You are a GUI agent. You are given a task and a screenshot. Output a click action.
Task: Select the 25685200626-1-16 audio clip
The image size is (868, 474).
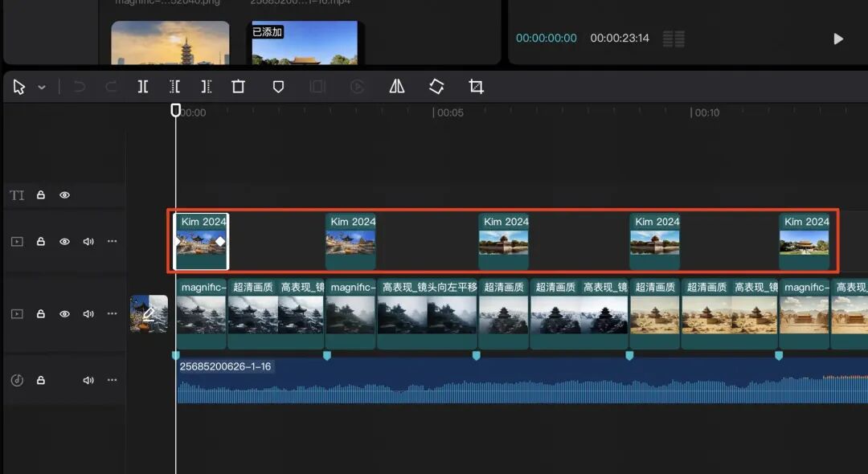pos(522,381)
